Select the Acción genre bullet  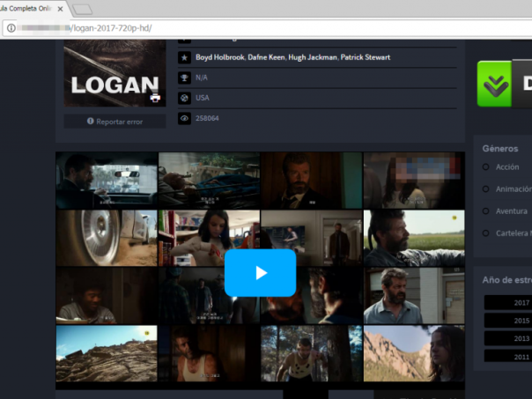[x=486, y=166]
